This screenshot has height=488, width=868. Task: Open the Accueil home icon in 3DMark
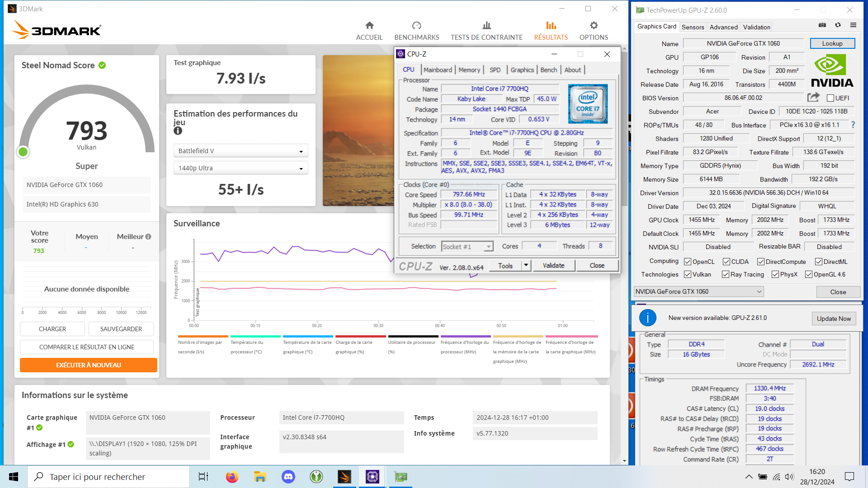coord(369,25)
